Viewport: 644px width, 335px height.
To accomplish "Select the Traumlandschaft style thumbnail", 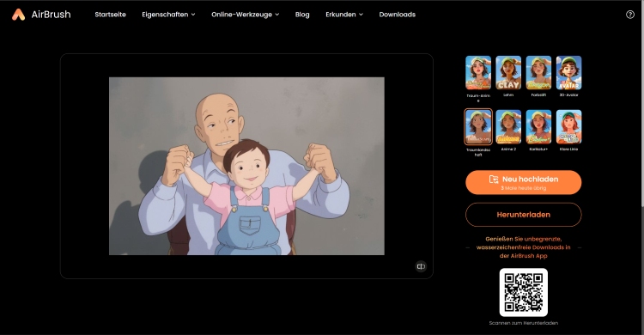I will pyautogui.click(x=478, y=127).
